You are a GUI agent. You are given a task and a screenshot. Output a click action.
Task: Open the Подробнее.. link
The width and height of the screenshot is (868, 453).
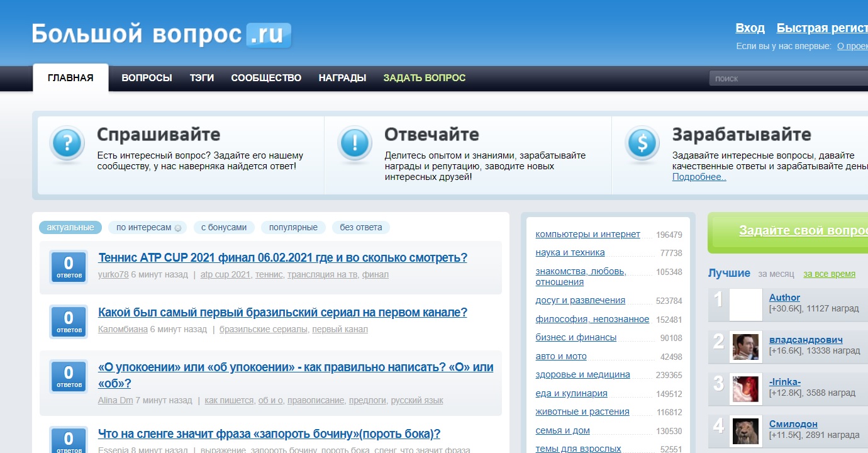pos(699,177)
